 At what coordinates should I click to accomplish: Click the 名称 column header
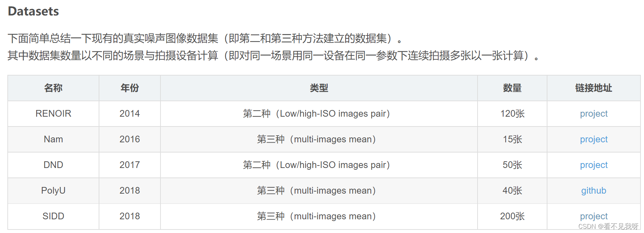(x=53, y=88)
